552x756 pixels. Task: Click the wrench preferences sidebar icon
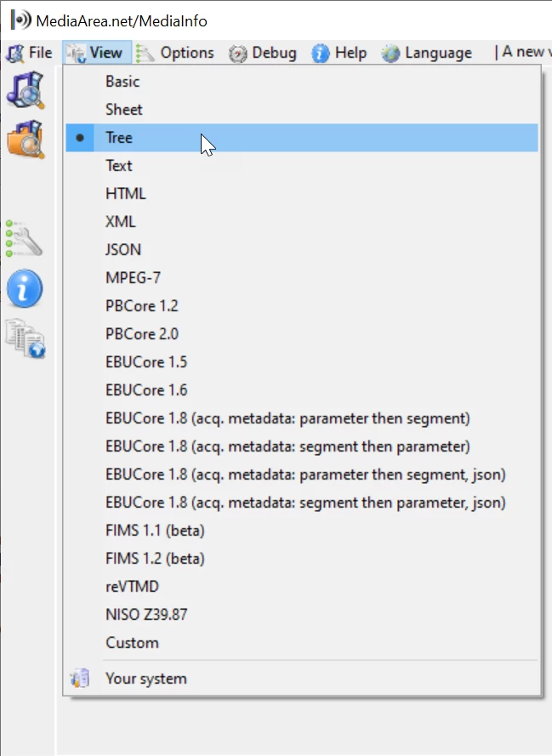click(24, 239)
